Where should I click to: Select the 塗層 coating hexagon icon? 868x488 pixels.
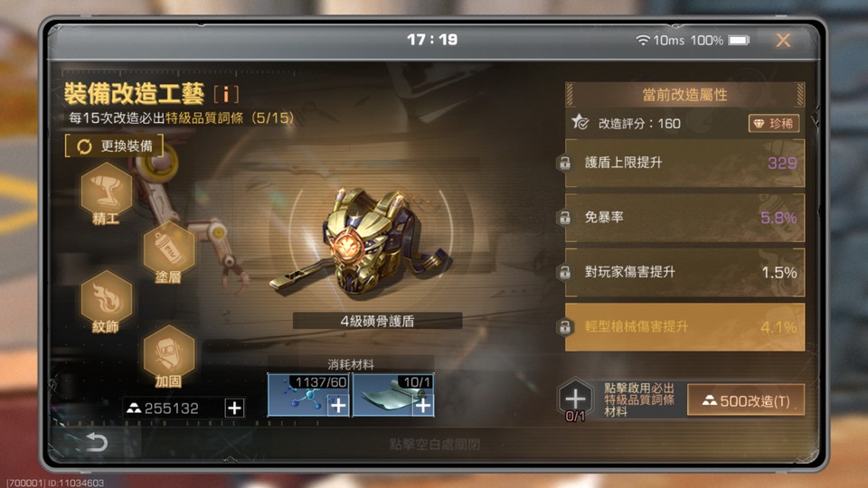pyautogui.click(x=168, y=252)
